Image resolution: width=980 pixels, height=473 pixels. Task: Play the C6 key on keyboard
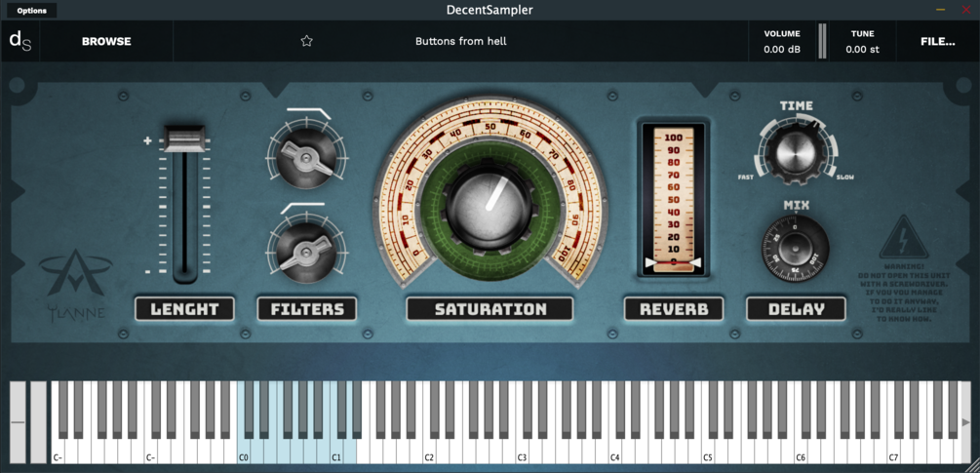coord(802,453)
